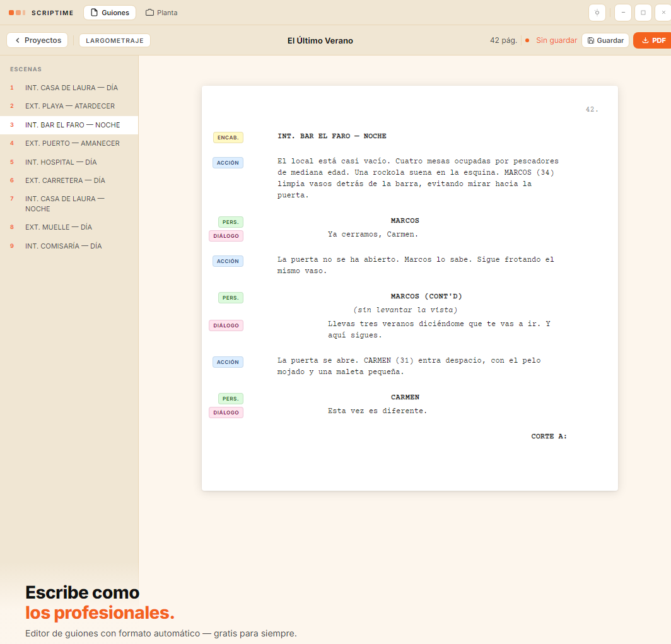
Task: Click the ACCIÓN tag beside 'El local está'
Action: [x=228, y=163]
